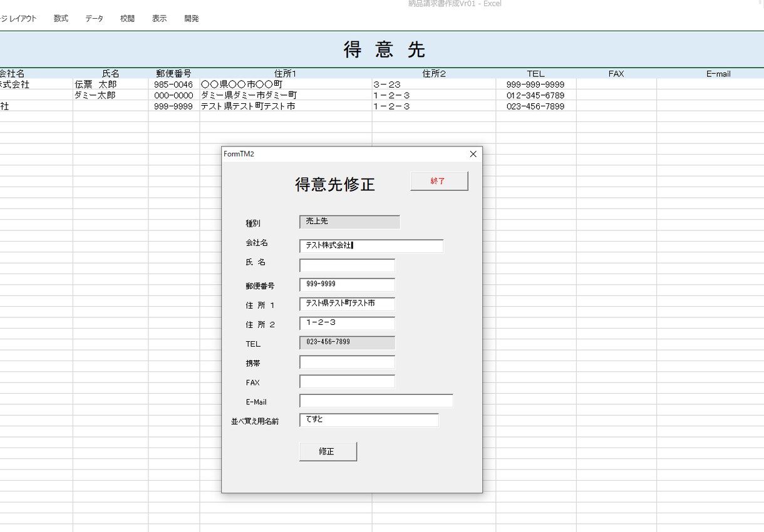The width and height of the screenshot is (764, 532).
Task: Click the 種別 field showing 売上先
Action: (349, 222)
